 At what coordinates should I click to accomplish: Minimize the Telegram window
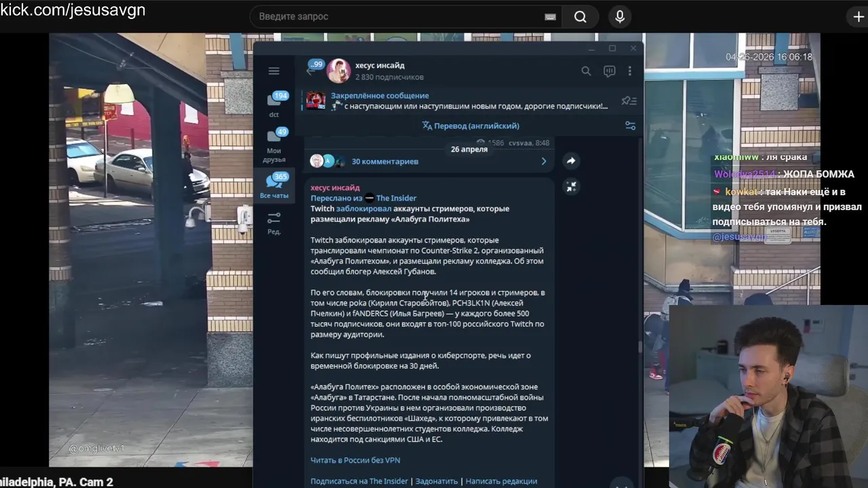[592, 48]
